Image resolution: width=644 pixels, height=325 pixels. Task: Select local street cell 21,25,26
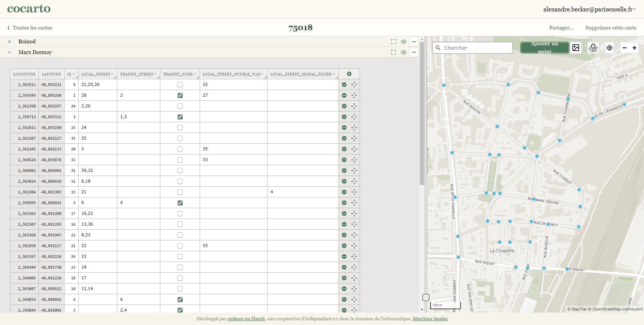click(x=98, y=85)
